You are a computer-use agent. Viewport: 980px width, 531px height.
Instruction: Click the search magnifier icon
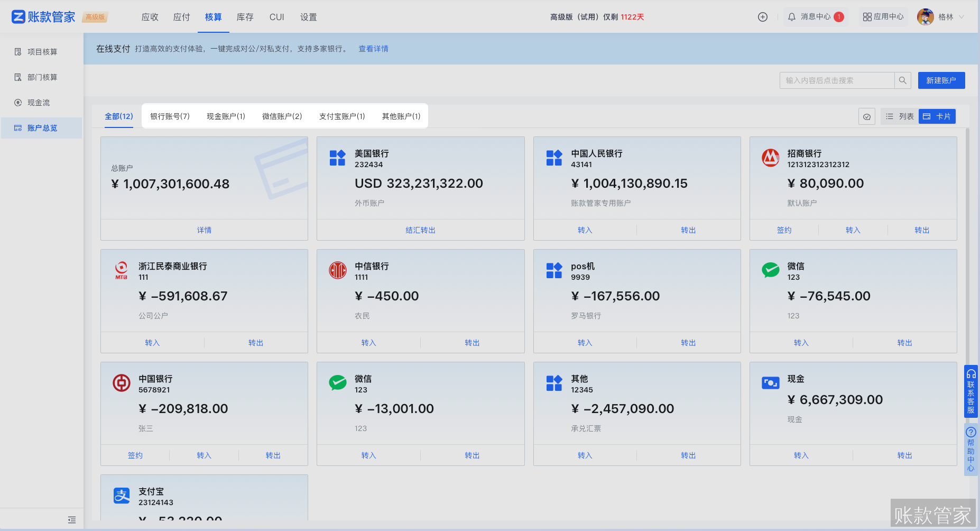(x=903, y=80)
